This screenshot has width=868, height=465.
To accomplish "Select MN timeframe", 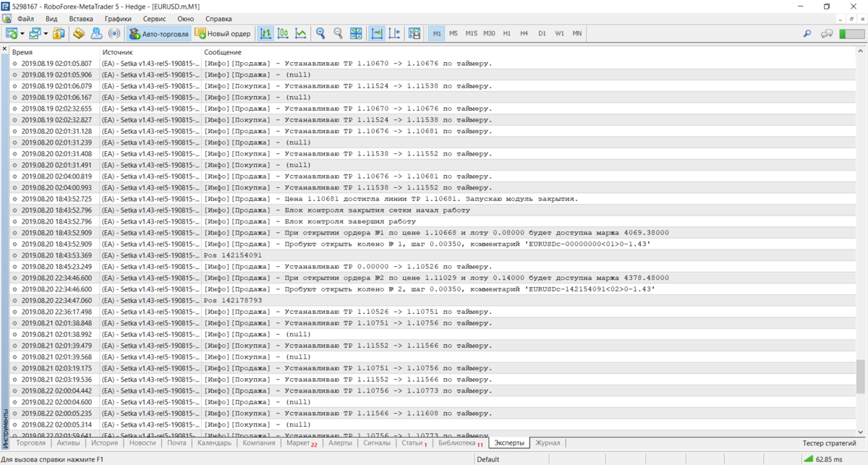I will tap(577, 33).
